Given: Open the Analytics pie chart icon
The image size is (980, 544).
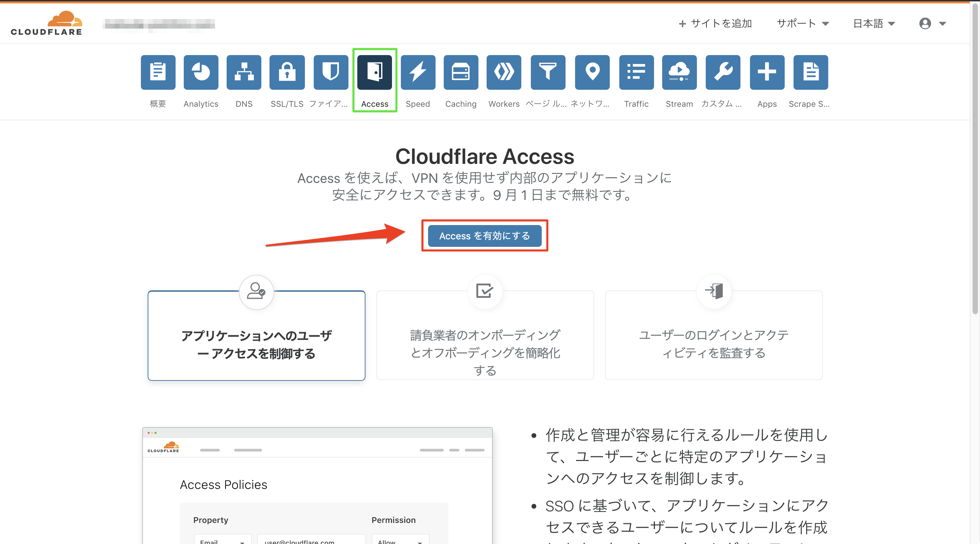Looking at the screenshot, I should click(x=201, y=72).
